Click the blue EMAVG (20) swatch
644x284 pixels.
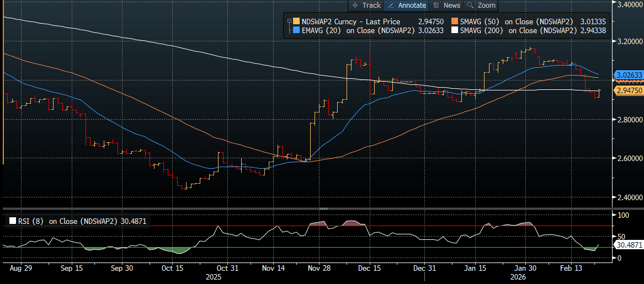click(x=296, y=30)
